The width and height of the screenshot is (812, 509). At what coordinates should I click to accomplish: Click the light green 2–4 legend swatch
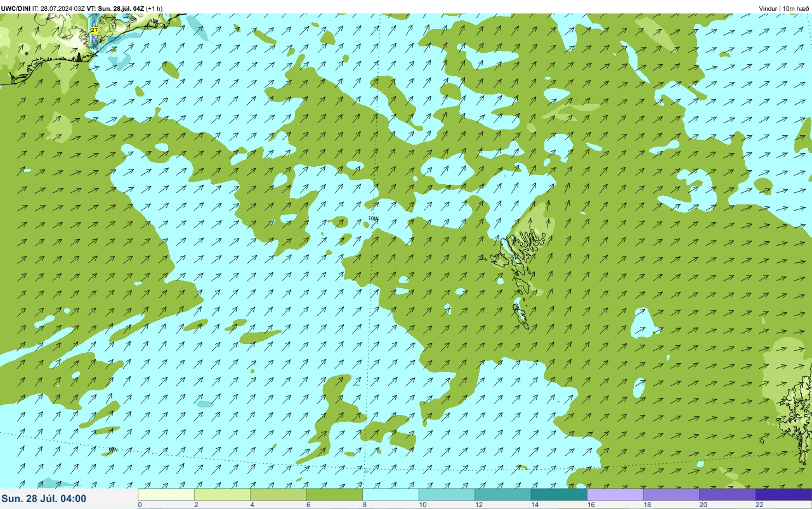(223, 494)
